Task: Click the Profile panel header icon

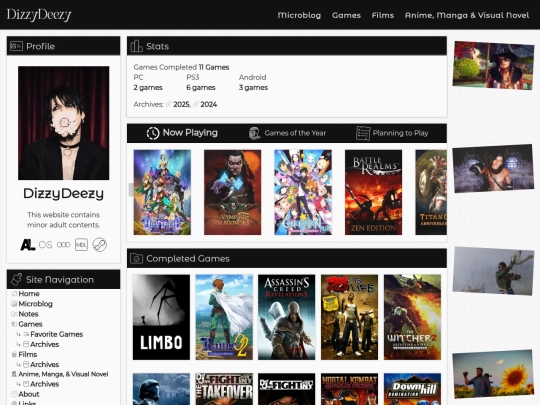Action: click(16, 46)
